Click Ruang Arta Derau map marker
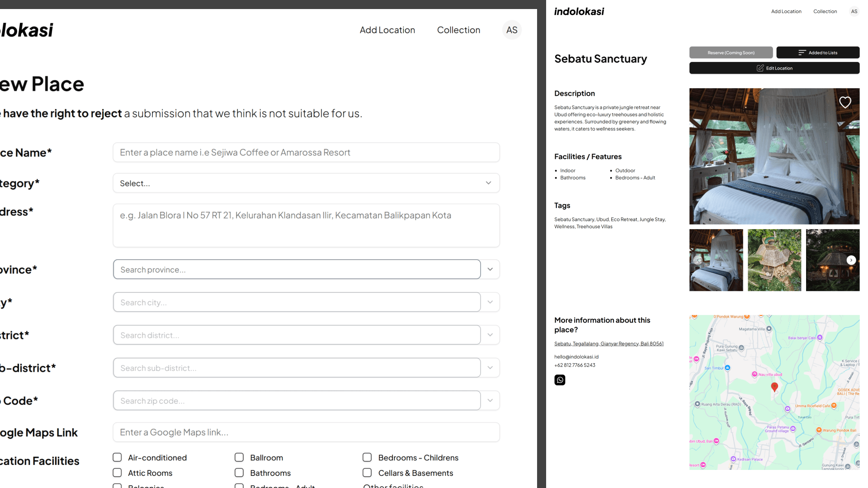Viewport: 868px width, 488px height. (x=698, y=404)
